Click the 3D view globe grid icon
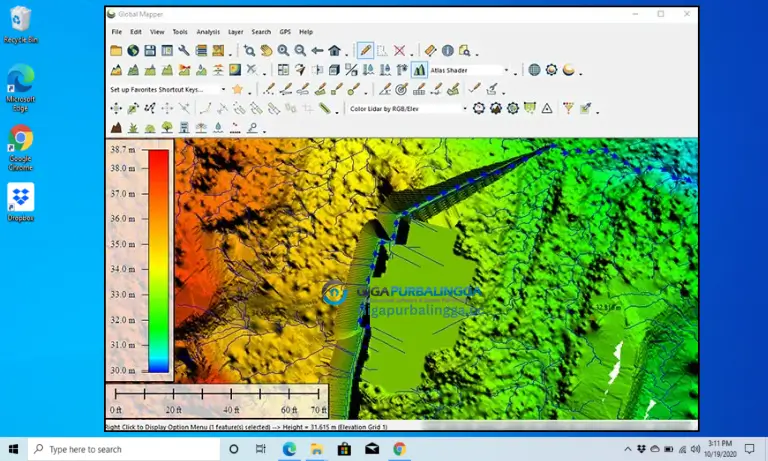The width and height of the screenshot is (768, 461). (x=534, y=70)
